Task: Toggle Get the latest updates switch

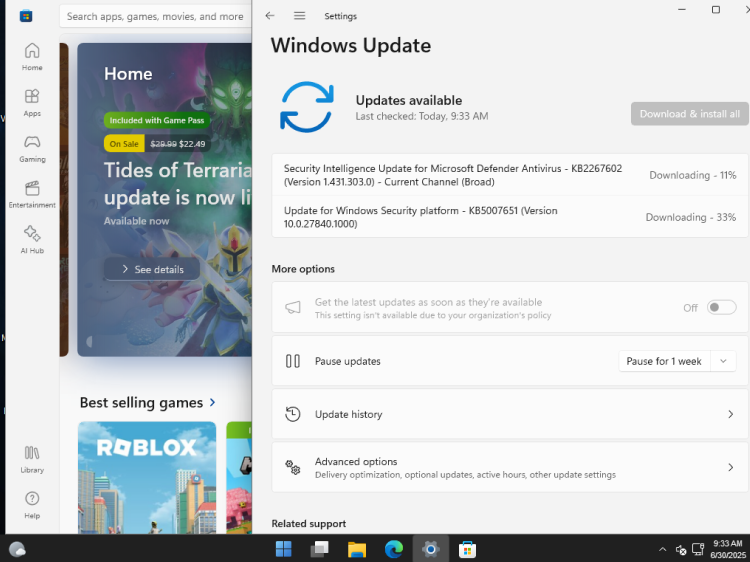Action: (x=721, y=308)
